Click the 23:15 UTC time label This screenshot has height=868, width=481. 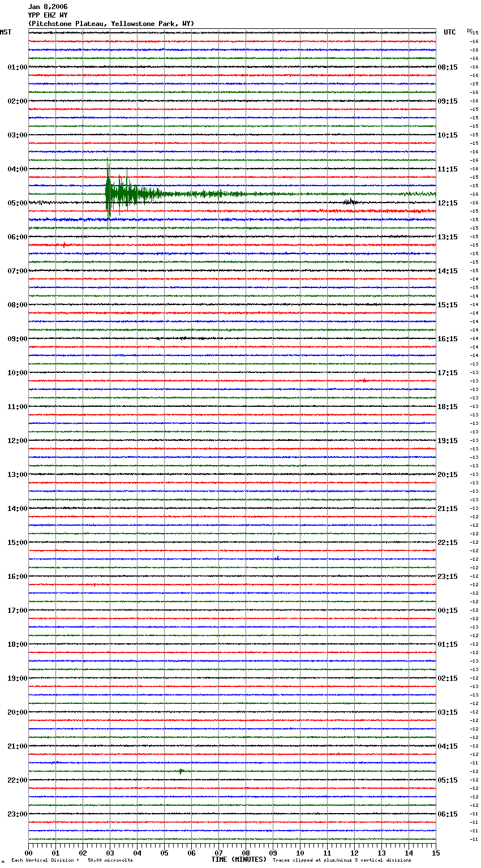pyautogui.click(x=448, y=577)
